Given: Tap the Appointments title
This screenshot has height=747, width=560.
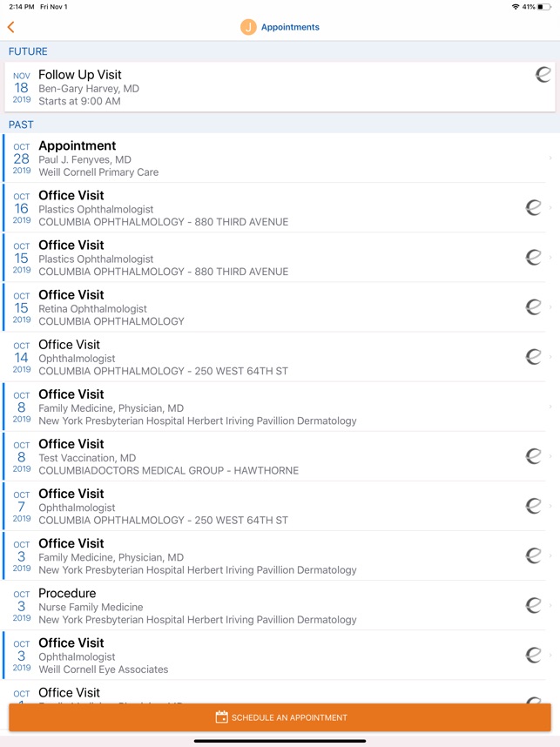Looking at the screenshot, I should tap(290, 27).
